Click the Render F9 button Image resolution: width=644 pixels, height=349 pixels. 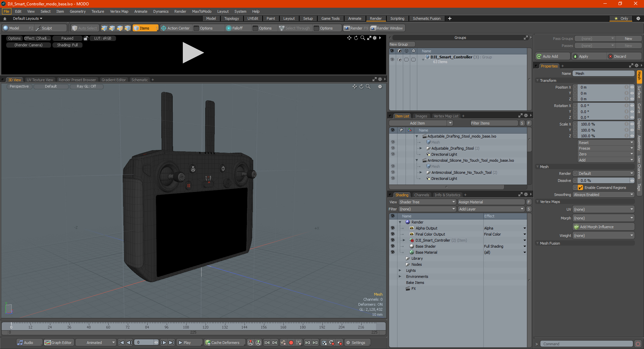pyautogui.click(x=356, y=28)
